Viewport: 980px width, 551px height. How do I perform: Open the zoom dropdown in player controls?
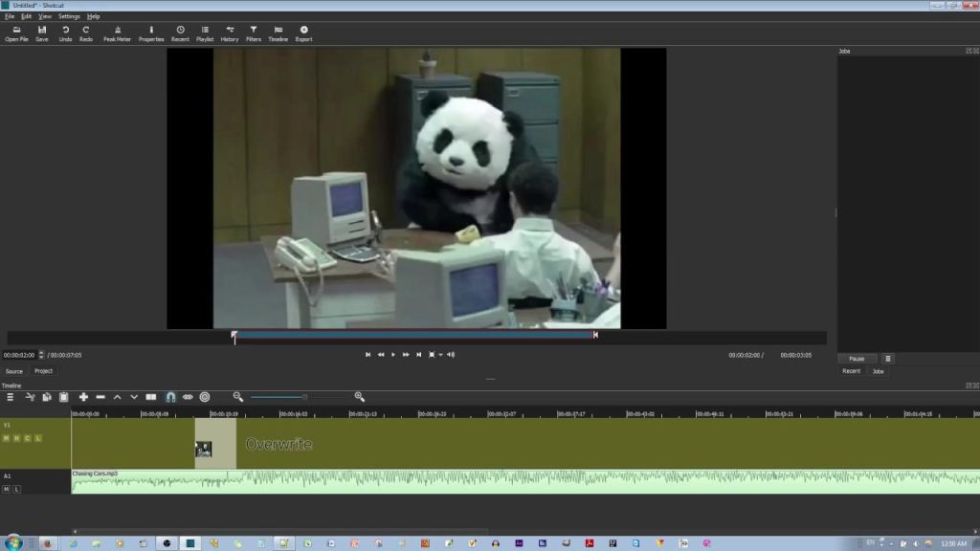click(x=440, y=355)
